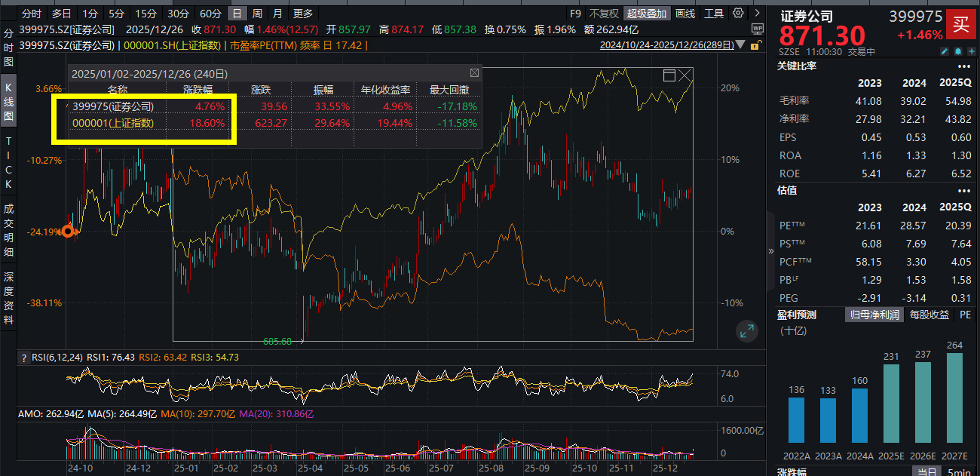Click the expand-arrows fullscreen chart icon
The width and height of the screenshot is (980, 476).
pyautogui.click(x=747, y=330)
